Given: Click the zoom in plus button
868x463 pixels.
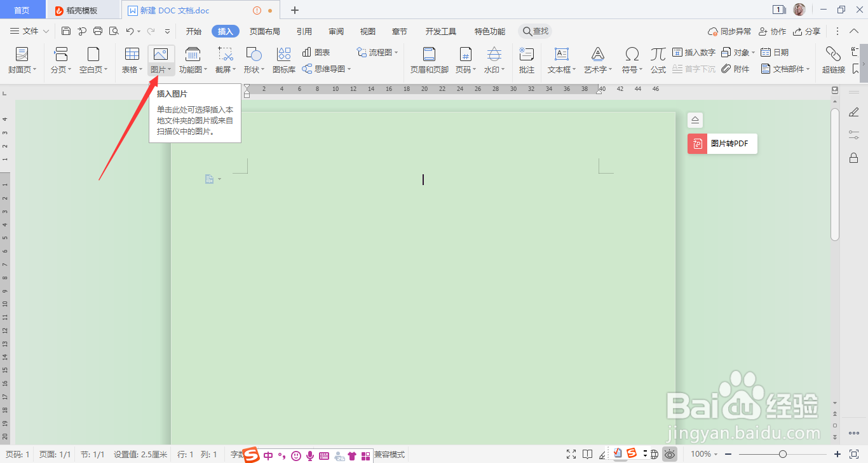Looking at the screenshot, I should point(837,454).
